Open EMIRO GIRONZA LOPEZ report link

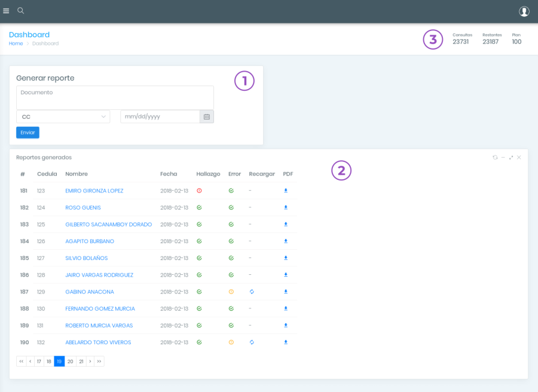(x=94, y=191)
